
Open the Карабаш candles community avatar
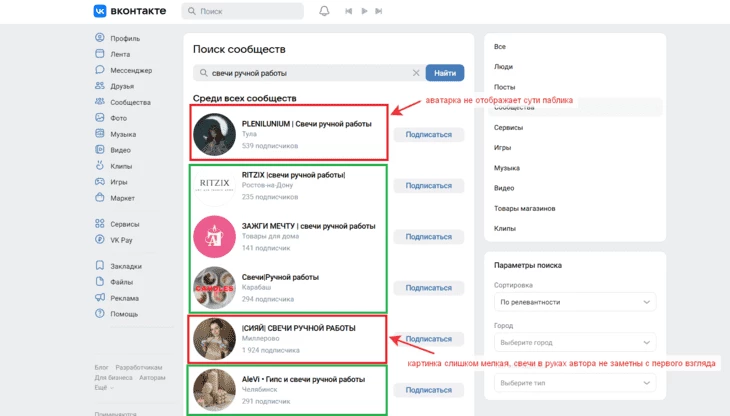pos(214,288)
